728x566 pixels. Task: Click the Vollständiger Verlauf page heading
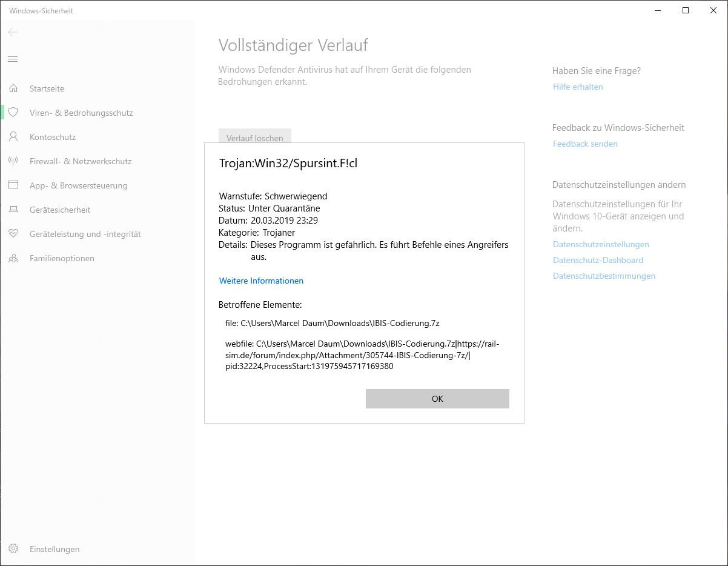[293, 45]
